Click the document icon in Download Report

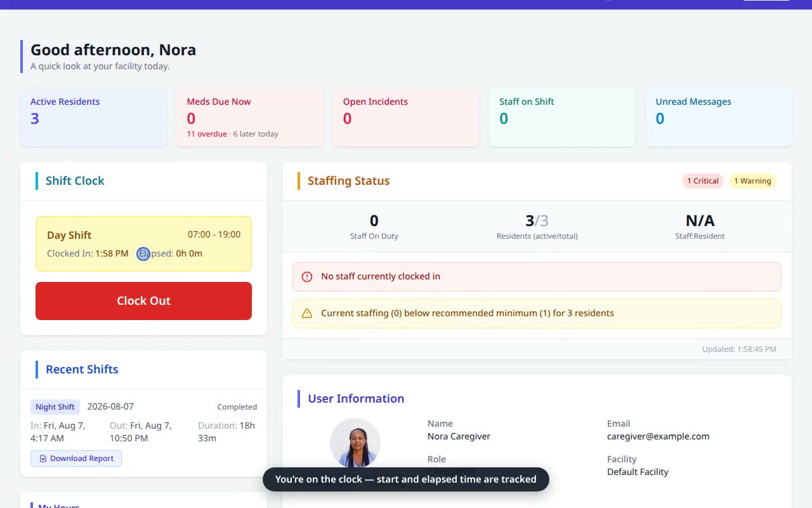click(x=43, y=458)
